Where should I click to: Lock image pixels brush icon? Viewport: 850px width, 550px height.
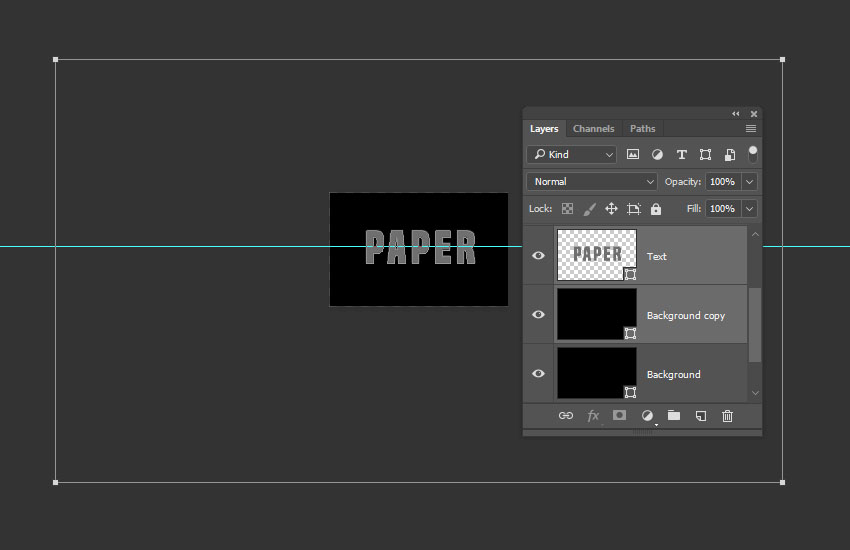tap(589, 209)
